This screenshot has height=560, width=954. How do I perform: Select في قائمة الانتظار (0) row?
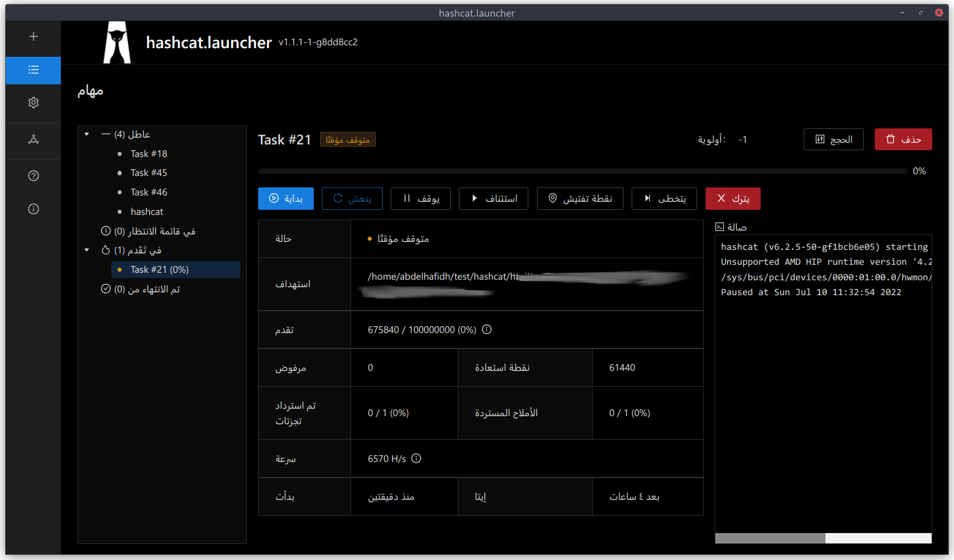(148, 231)
